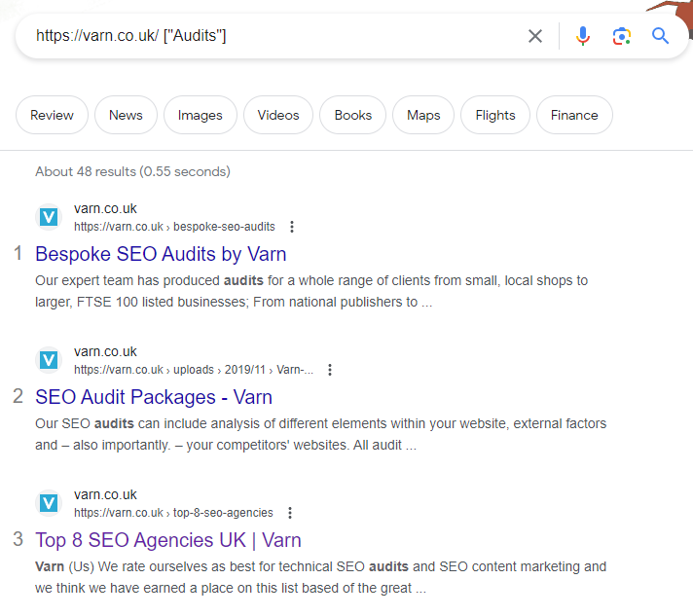The height and width of the screenshot is (616, 693).
Task: Click the Varn favicon of the Bespoke SEO Audits result
Action: (x=49, y=217)
